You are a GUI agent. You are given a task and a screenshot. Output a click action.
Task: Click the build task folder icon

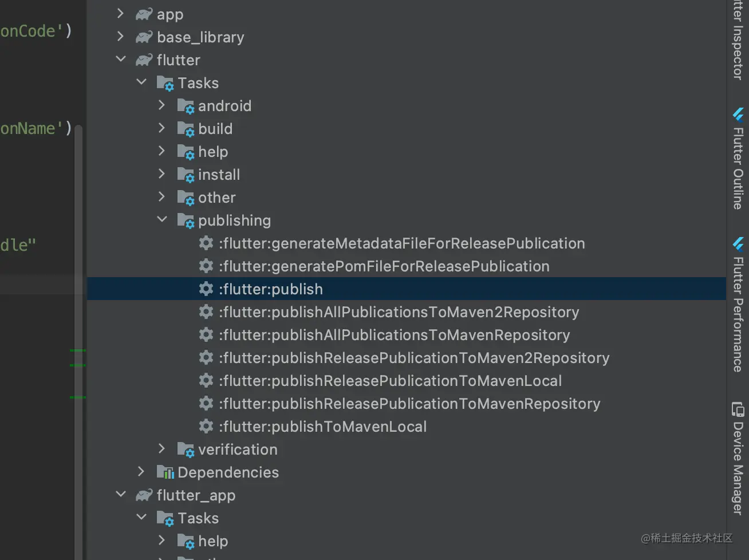pyautogui.click(x=186, y=129)
